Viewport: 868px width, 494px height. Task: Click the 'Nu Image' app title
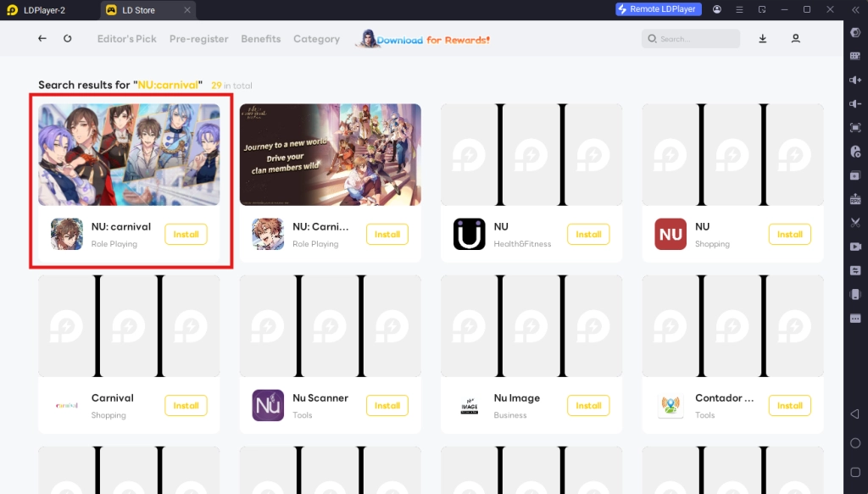coord(517,398)
